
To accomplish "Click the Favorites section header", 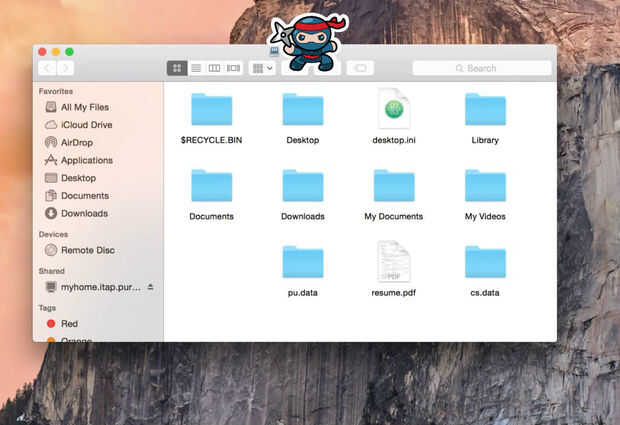I will click(x=56, y=91).
